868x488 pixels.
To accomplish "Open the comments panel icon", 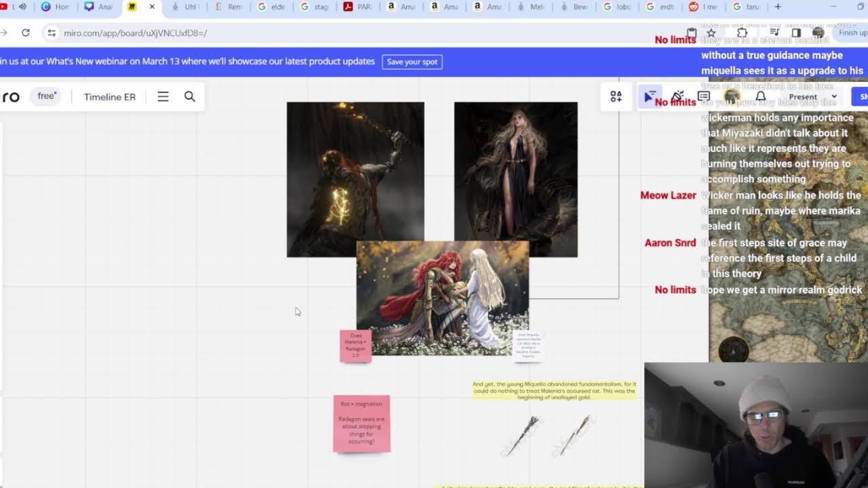I will (704, 97).
